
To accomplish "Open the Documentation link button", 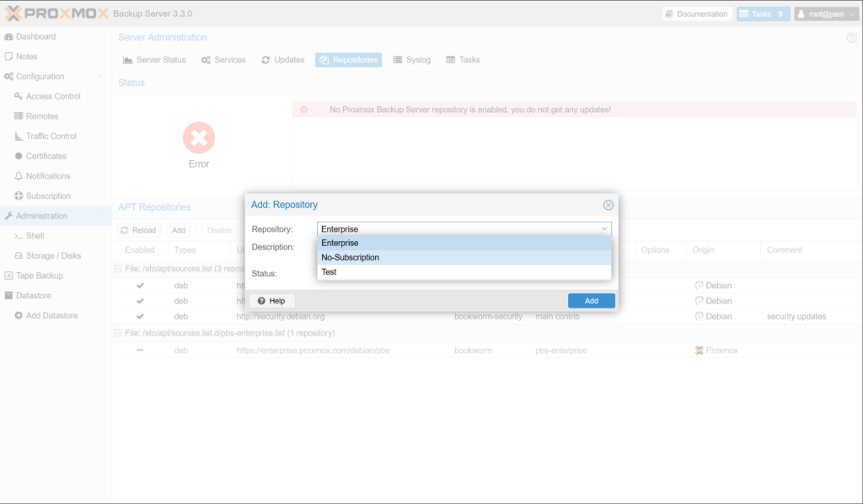I will click(695, 14).
